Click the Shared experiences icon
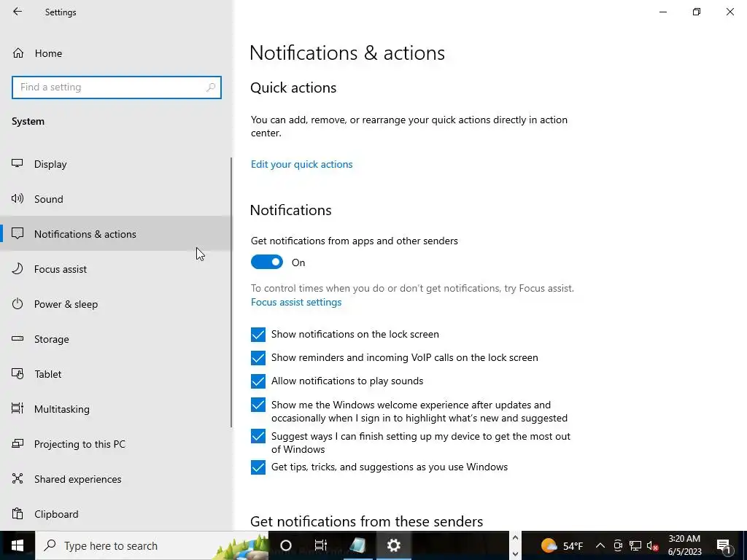This screenshot has width=747, height=560. pyautogui.click(x=18, y=478)
